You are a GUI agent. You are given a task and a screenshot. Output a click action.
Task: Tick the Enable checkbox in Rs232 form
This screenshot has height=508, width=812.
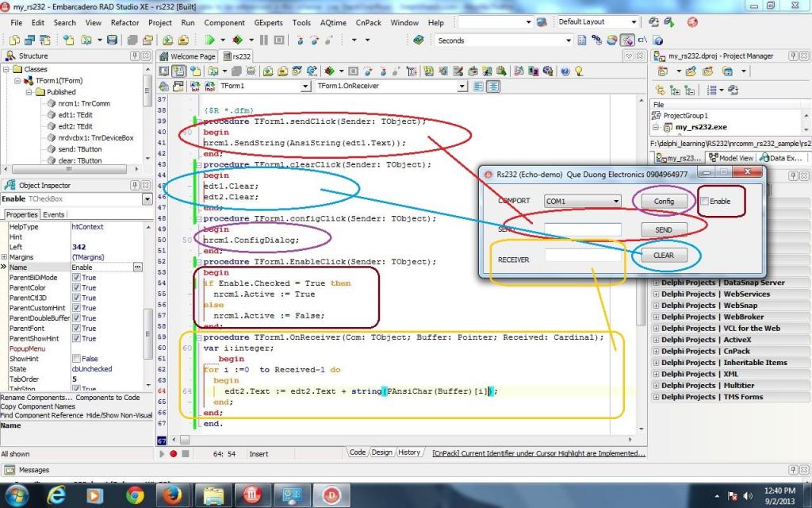pos(705,202)
